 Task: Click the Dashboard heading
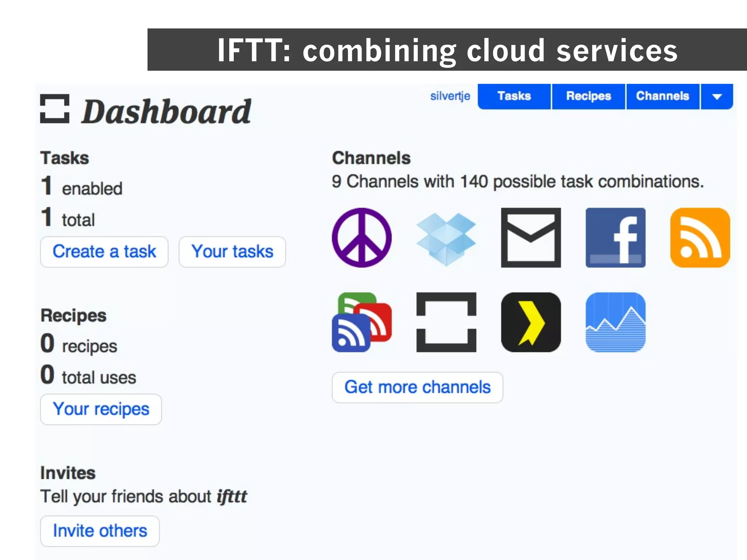tap(166, 111)
